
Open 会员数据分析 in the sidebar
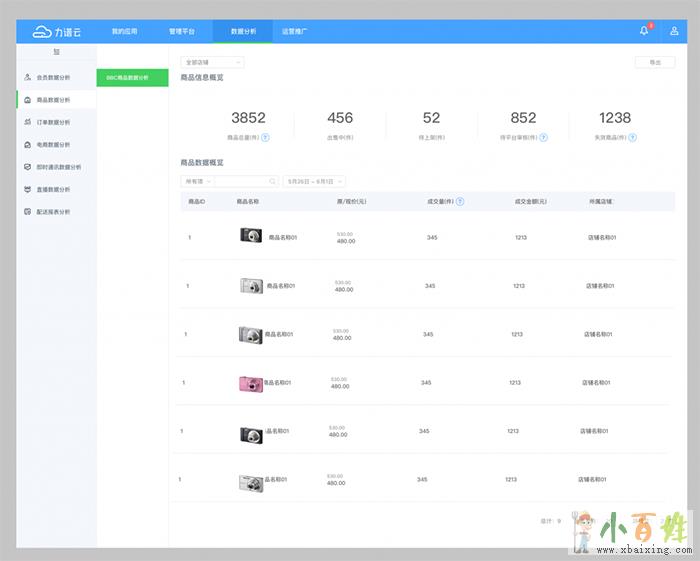[x=53, y=77]
